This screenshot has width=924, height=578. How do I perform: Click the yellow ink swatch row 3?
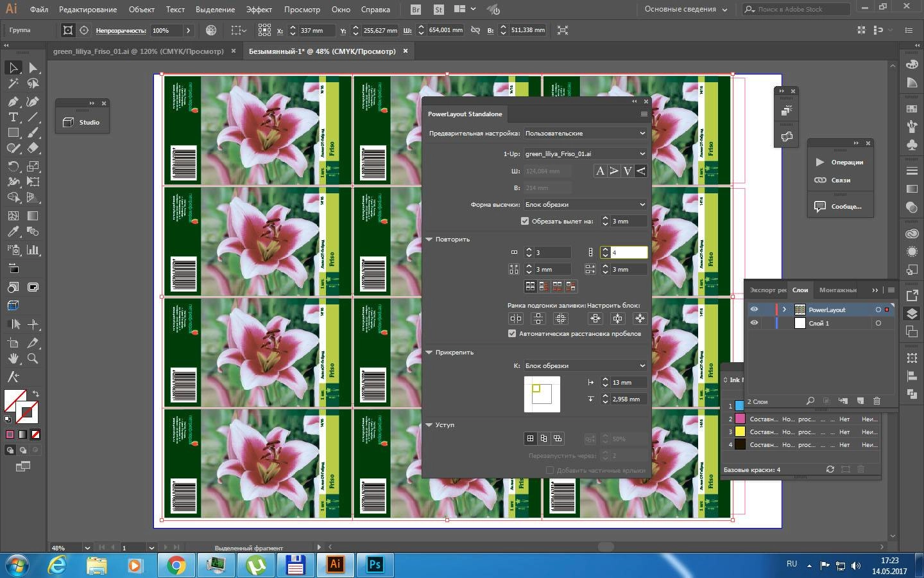point(739,432)
